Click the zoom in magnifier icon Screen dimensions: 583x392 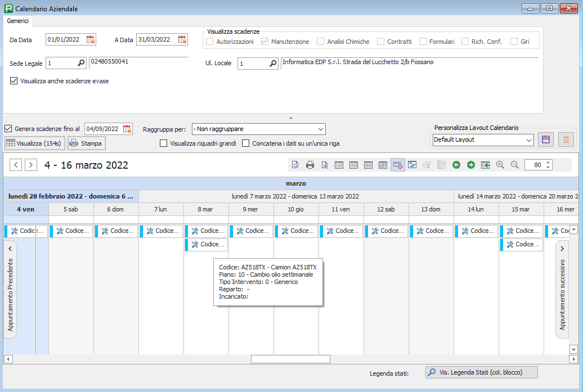tap(500, 165)
